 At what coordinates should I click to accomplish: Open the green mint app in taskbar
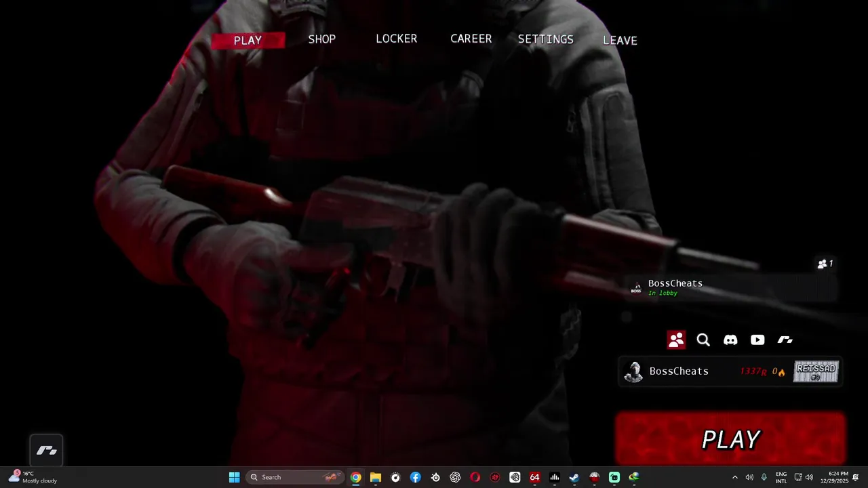click(614, 477)
